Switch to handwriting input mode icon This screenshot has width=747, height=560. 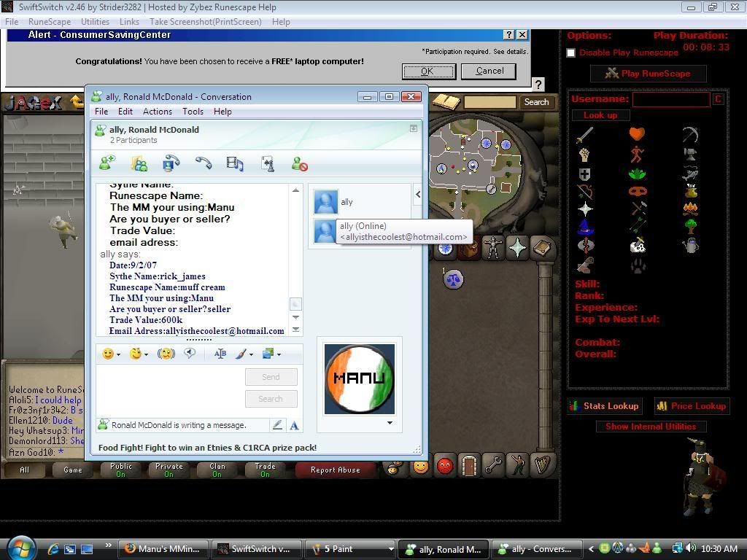(x=277, y=425)
